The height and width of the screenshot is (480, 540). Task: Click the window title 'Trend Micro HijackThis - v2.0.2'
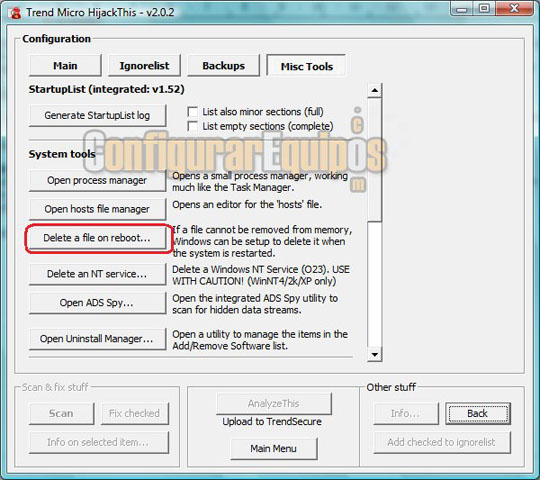tap(100, 13)
